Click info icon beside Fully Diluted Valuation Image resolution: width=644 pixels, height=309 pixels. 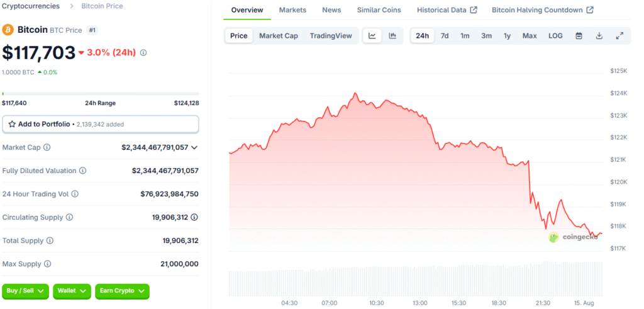82,171
